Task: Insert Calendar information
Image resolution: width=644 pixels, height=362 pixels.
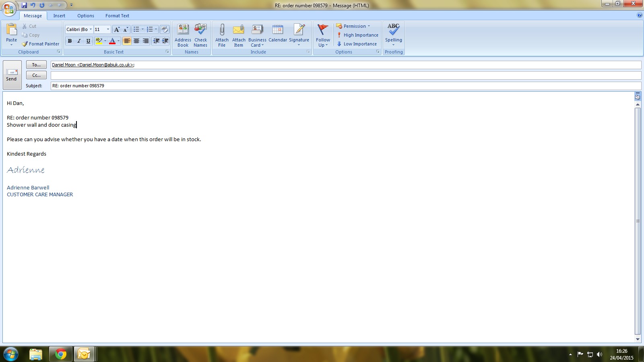Action: 278,33
